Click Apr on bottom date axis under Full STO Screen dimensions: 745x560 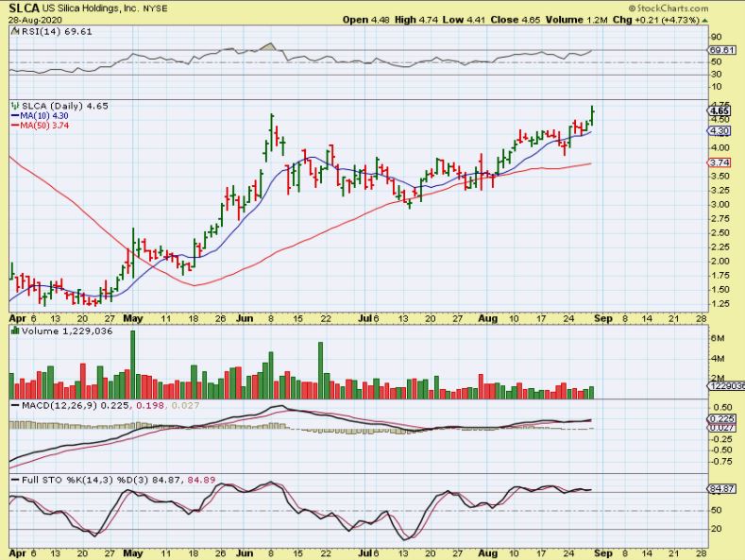tap(17, 553)
